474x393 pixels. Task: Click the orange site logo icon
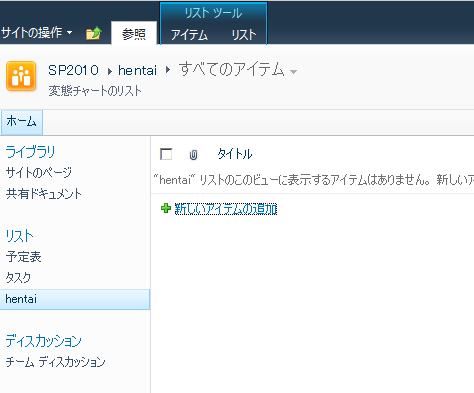point(21,76)
